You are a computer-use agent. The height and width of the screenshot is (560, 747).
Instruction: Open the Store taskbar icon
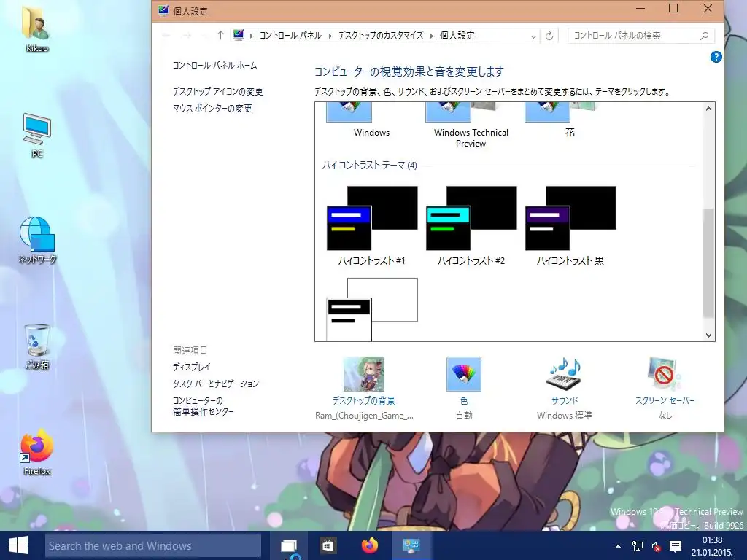tap(328, 545)
